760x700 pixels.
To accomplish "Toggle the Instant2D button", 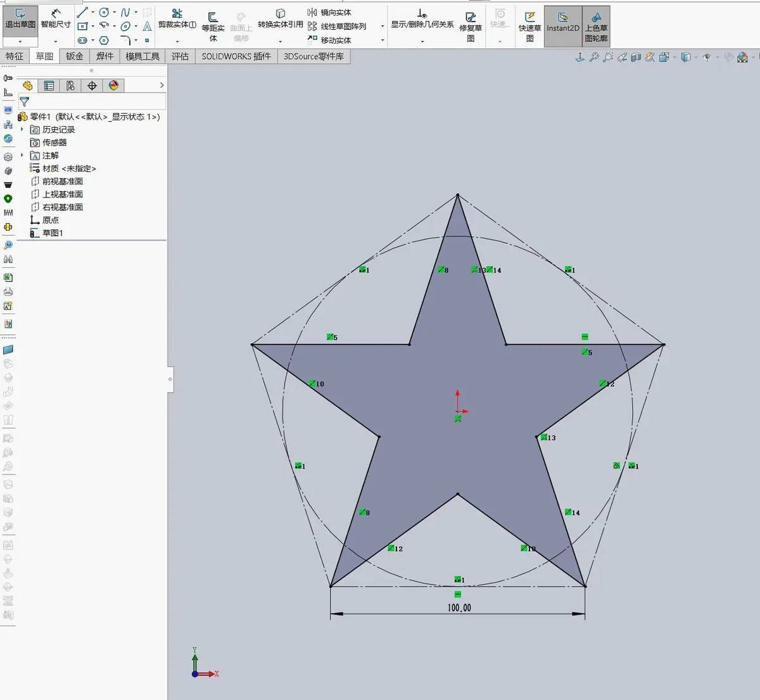I will pyautogui.click(x=563, y=25).
